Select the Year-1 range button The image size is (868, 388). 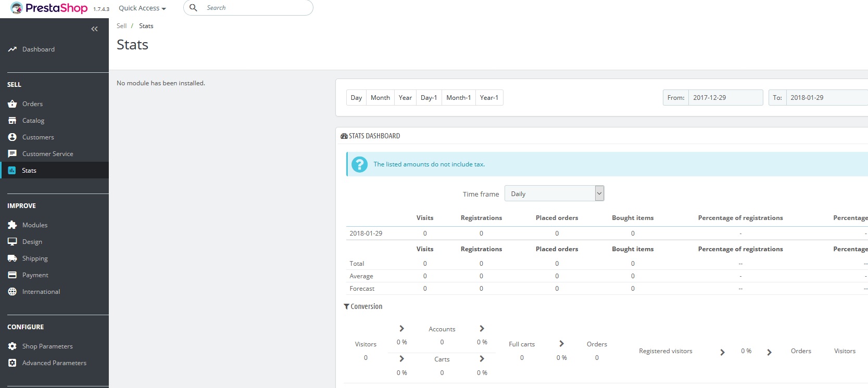[x=489, y=98]
